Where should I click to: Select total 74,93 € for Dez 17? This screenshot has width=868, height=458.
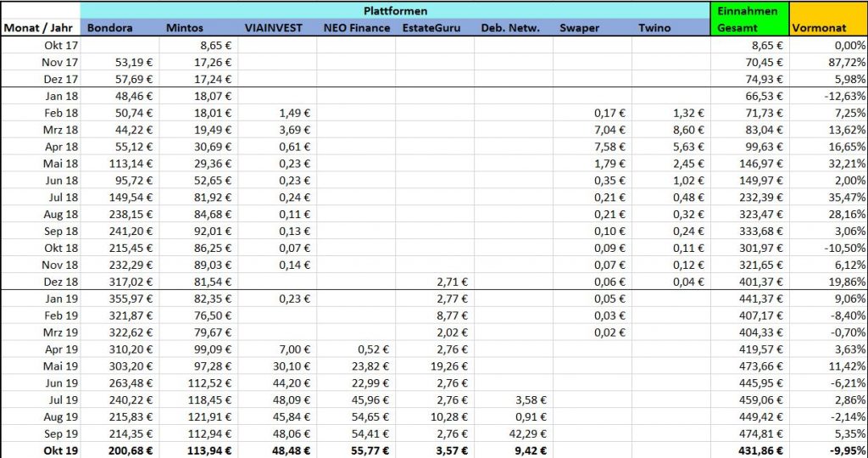tap(749, 79)
